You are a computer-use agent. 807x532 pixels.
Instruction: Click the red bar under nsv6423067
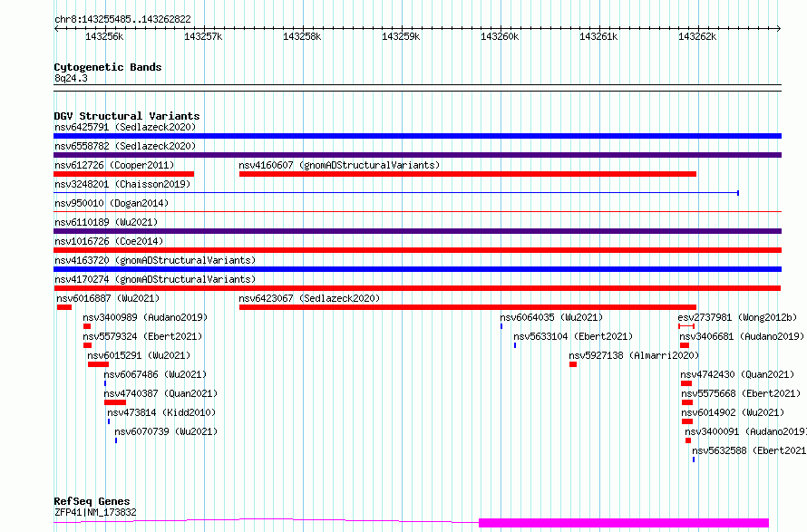click(x=468, y=307)
